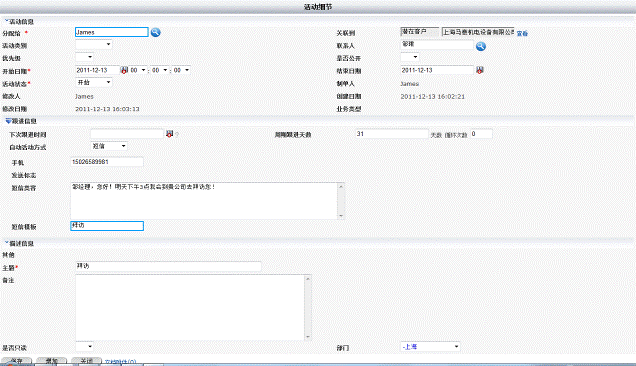Click the SMS content scrollbar up arrow
This screenshot has height=366, width=636.
(x=341, y=186)
